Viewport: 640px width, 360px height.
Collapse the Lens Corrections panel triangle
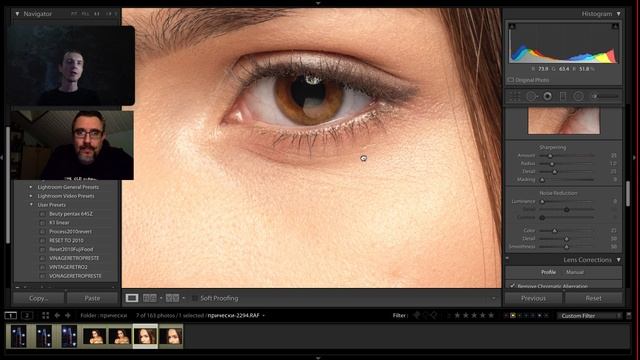[618, 260]
